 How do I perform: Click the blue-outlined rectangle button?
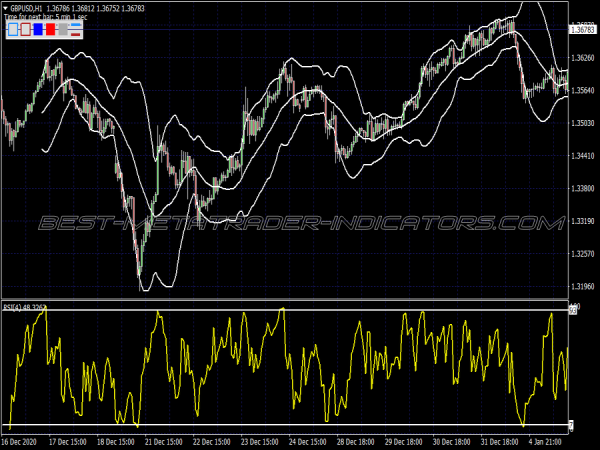tap(13, 29)
